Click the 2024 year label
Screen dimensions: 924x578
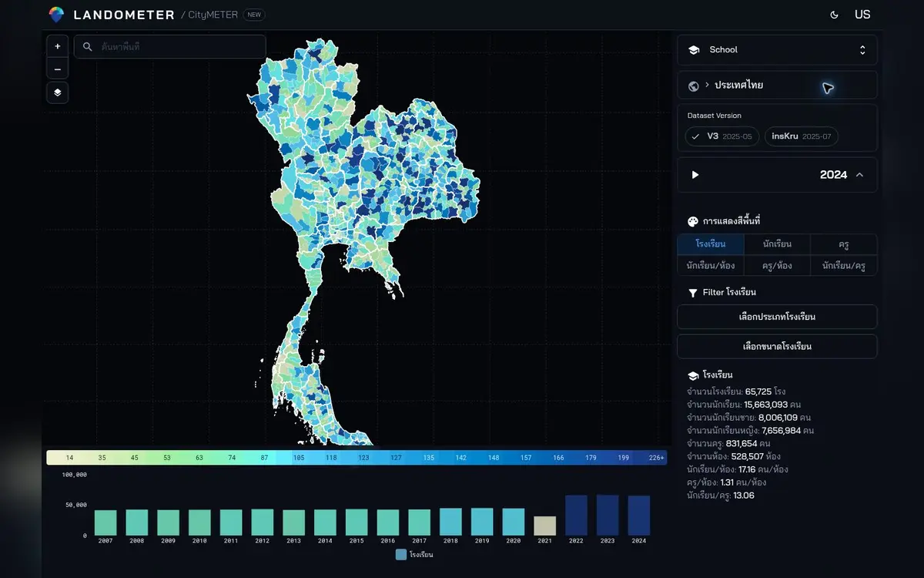coord(833,175)
